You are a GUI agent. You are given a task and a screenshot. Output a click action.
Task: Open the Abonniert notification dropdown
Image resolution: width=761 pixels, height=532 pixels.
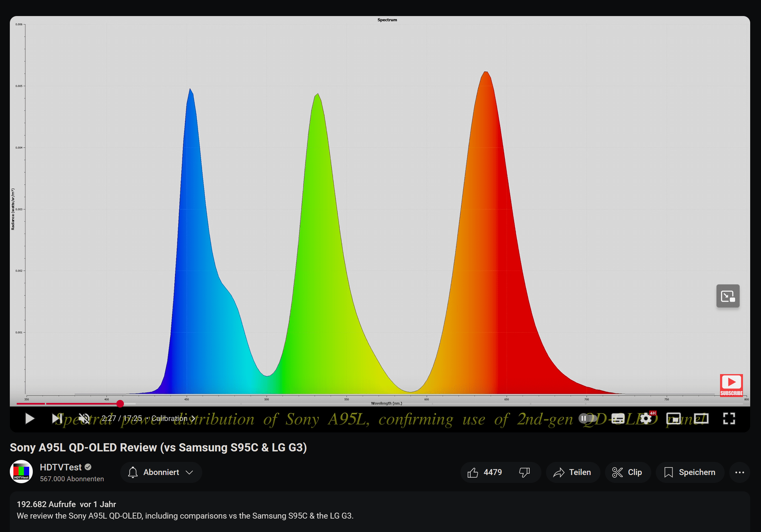(x=161, y=472)
